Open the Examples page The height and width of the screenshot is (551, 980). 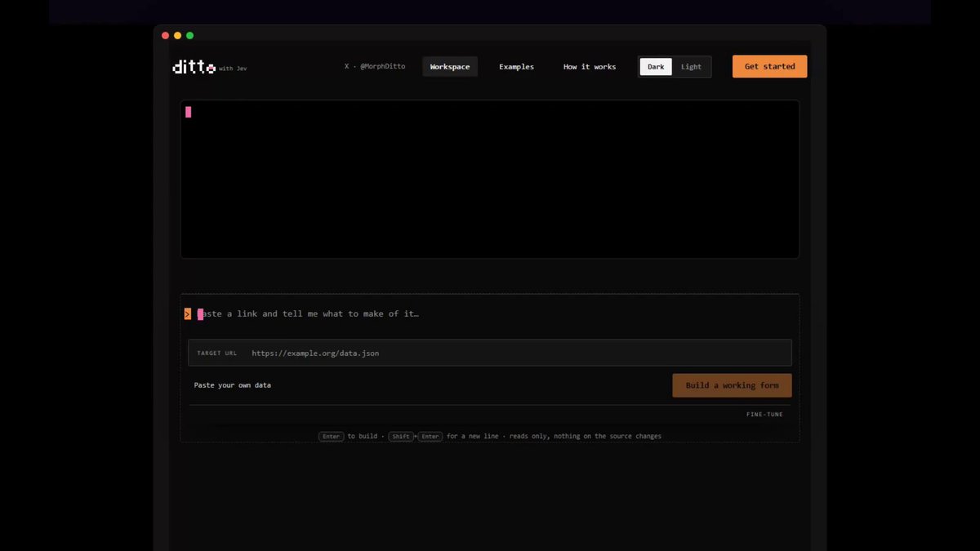click(x=516, y=67)
